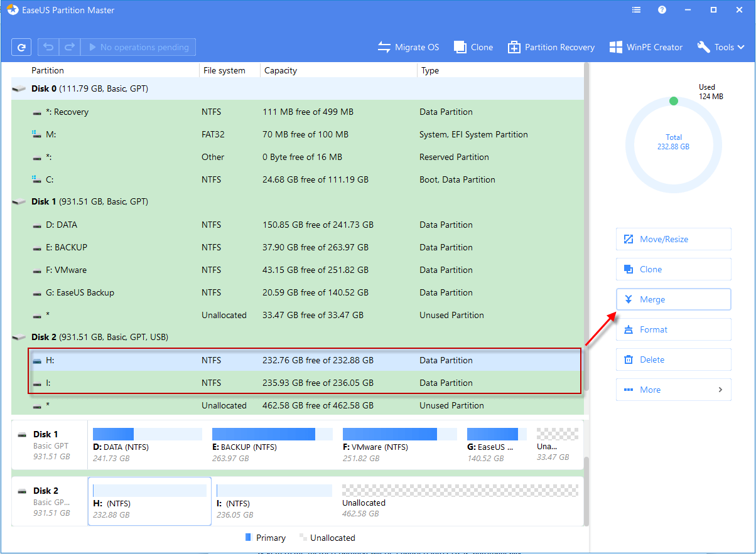Click the Partition column header
The image size is (756, 554).
(x=48, y=70)
